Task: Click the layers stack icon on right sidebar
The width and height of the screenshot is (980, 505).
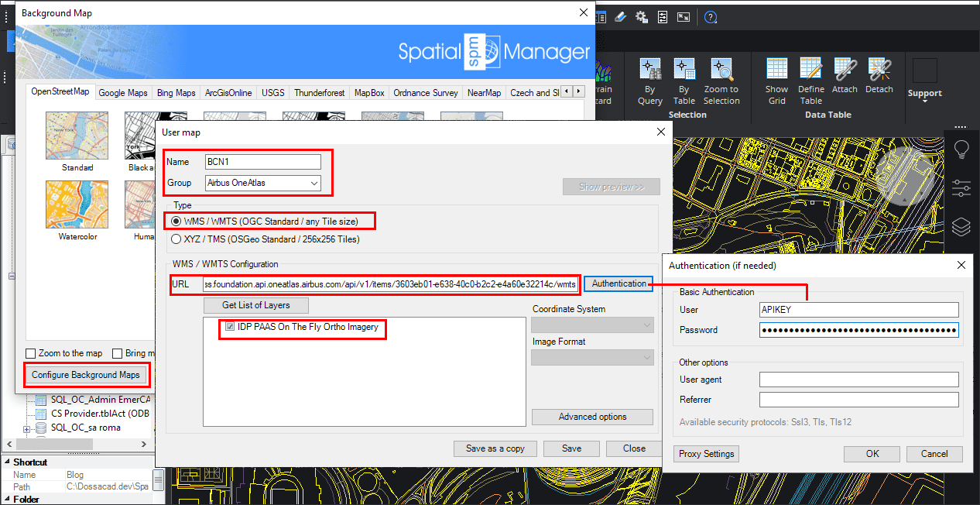Action: click(x=961, y=226)
